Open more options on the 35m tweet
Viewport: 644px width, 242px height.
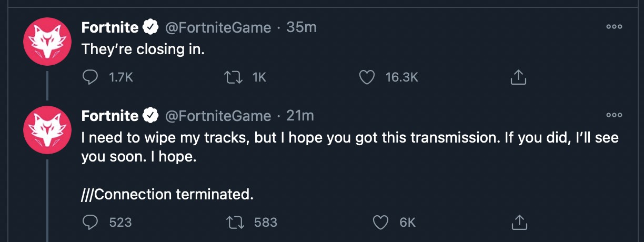[614, 27]
